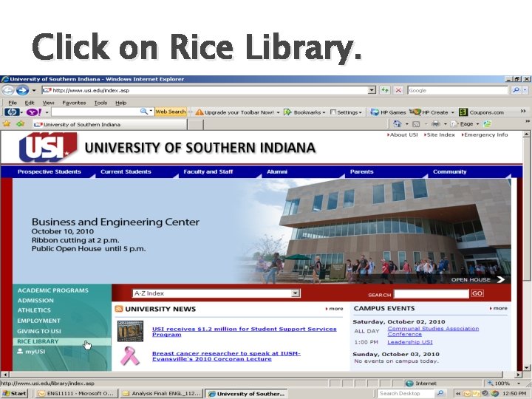Viewport: 532px width, 399px height.
Task: Click the USI logo
Action: pyautogui.click(x=48, y=147)
